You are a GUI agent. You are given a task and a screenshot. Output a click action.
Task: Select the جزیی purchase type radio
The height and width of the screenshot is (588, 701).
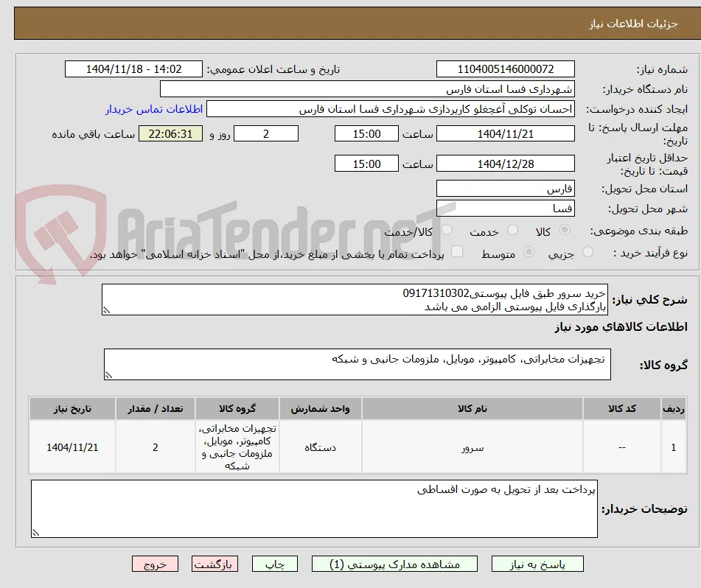(x=587, y=252)
